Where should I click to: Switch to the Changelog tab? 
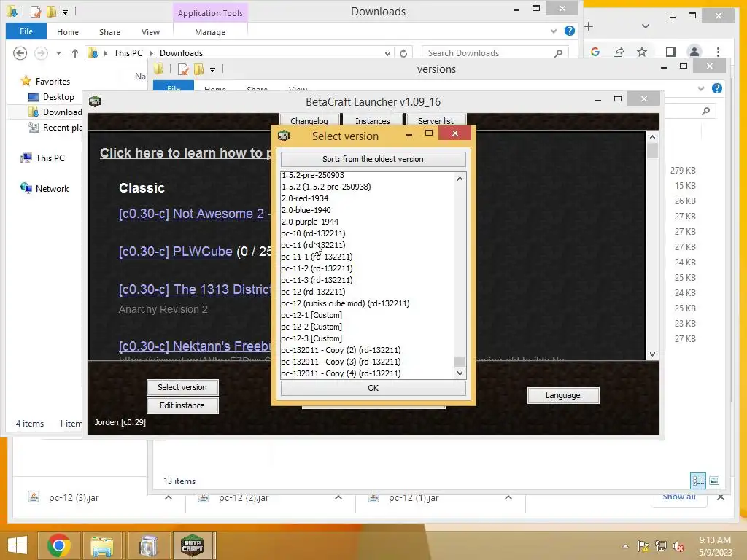(x=309, y=120)
